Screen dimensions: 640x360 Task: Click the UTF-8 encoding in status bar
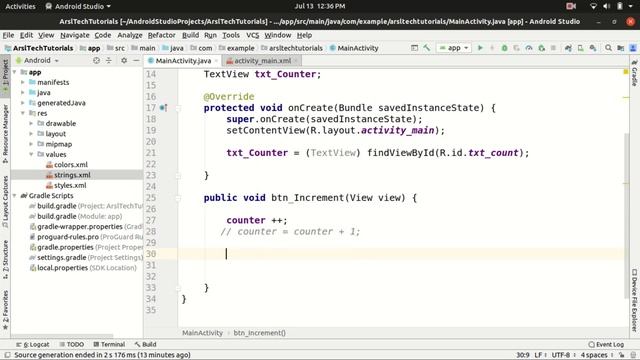[x=560, y=355]
